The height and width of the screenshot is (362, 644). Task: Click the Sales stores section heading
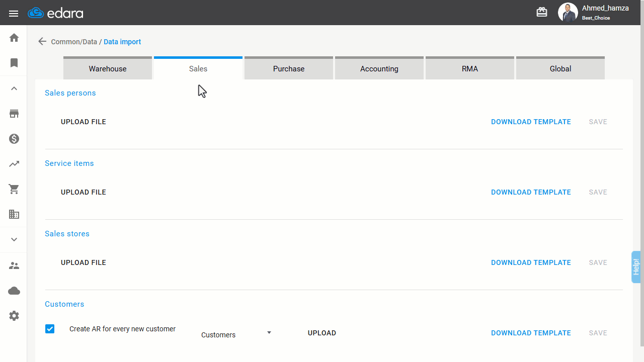click(x=67, y=234)
